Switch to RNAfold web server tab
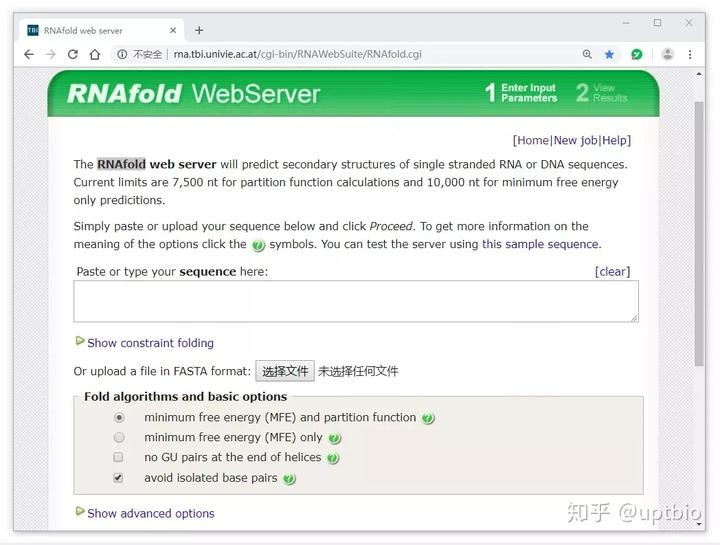This screenshot has height=545, width=720. pos(101,30)
